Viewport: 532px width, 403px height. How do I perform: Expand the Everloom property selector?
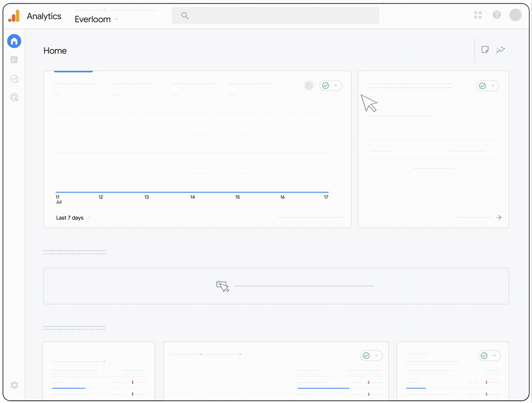(x=96, y=19)
